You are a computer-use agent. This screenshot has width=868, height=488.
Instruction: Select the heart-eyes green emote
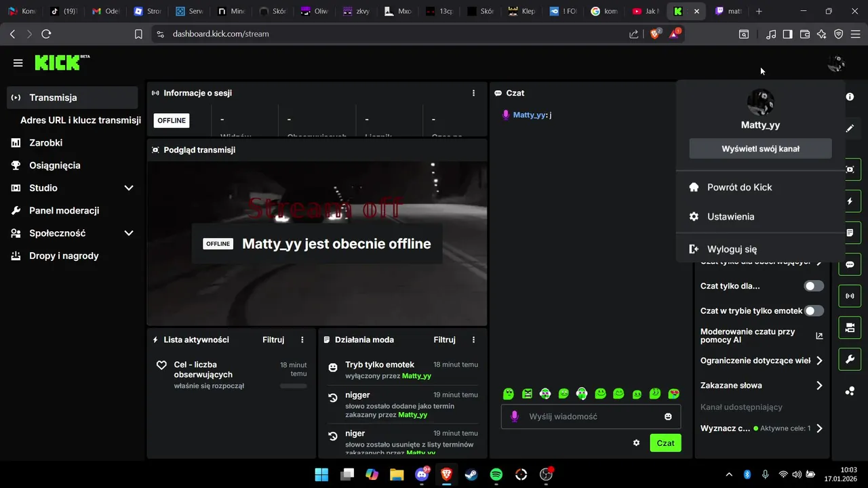673,394
